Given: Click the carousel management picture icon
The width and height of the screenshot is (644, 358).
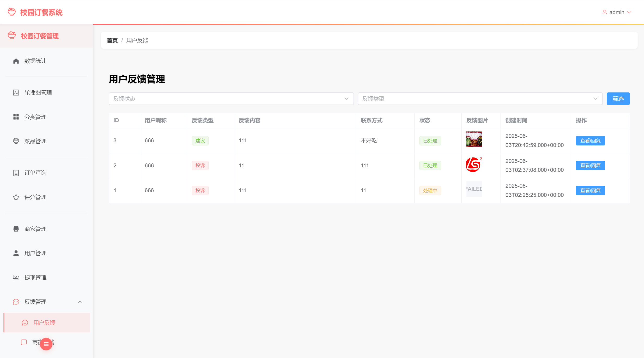Looking at the screenshot, I should (x=16, y=93).
